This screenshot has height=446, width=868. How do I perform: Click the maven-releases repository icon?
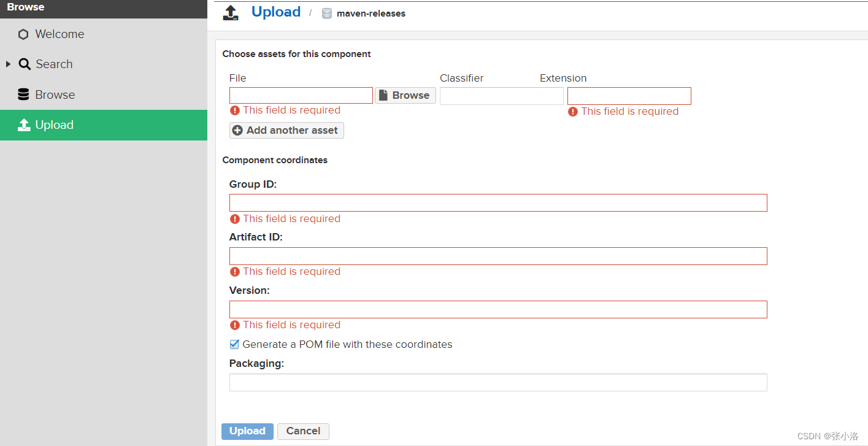click(327, 13)
